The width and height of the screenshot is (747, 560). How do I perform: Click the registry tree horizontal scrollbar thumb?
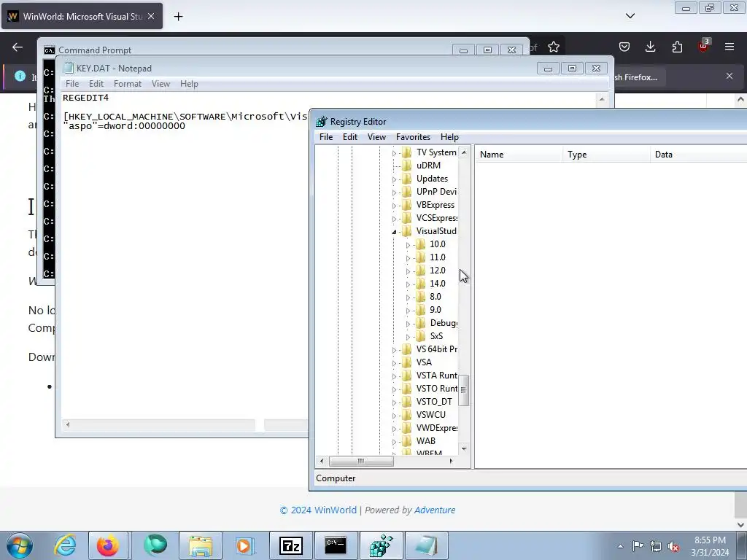point(361,461)
